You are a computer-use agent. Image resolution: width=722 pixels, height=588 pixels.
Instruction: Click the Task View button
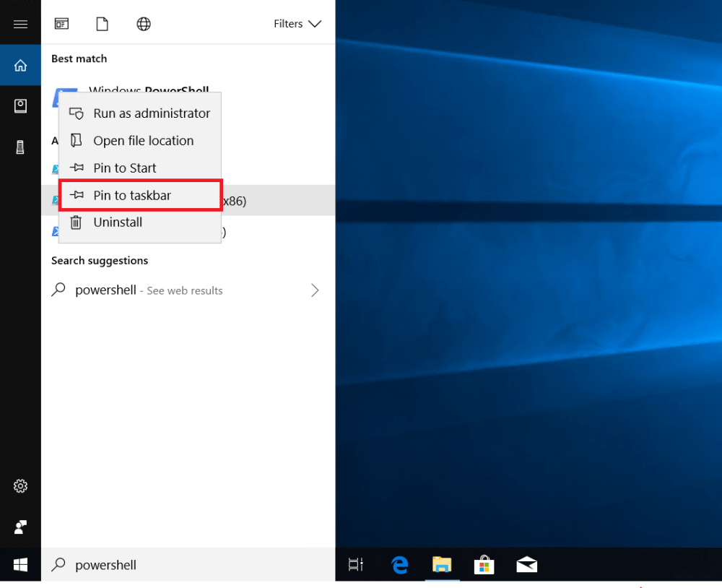(356, 565)
